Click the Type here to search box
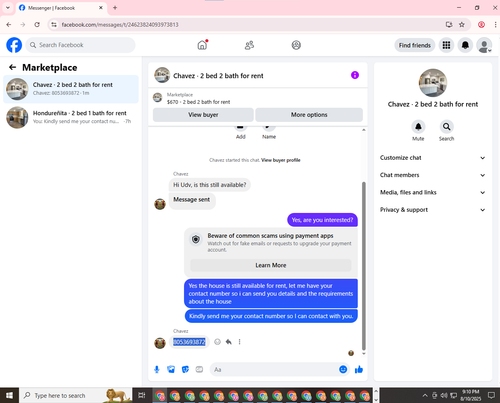This screenshot has height=403, width=500. (76, 395)
